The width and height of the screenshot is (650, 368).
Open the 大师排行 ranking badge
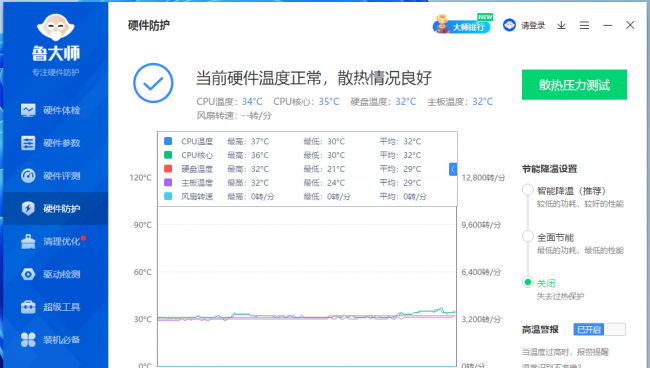click(x=462, y=25)
